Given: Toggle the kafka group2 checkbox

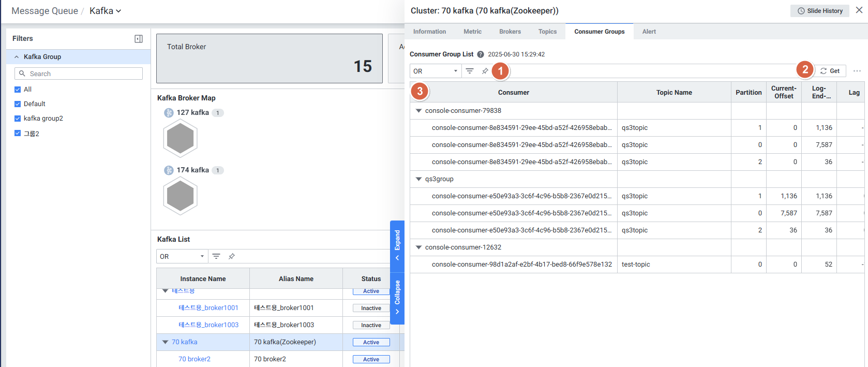Looking at the screenshot, I should pyautogui.click(x=18, y=119).
